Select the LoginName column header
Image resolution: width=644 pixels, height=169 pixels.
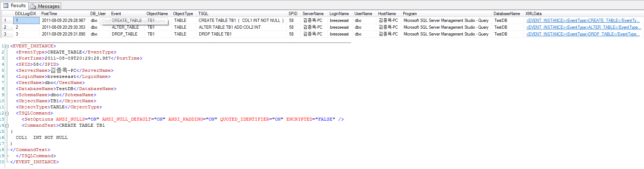point(340,14)
